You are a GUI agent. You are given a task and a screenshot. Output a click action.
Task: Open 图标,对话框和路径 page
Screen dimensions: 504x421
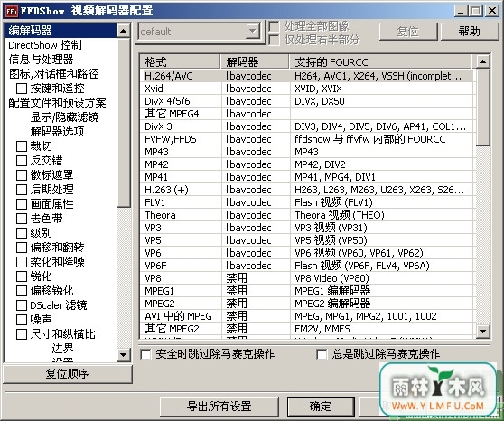(53, 74)
